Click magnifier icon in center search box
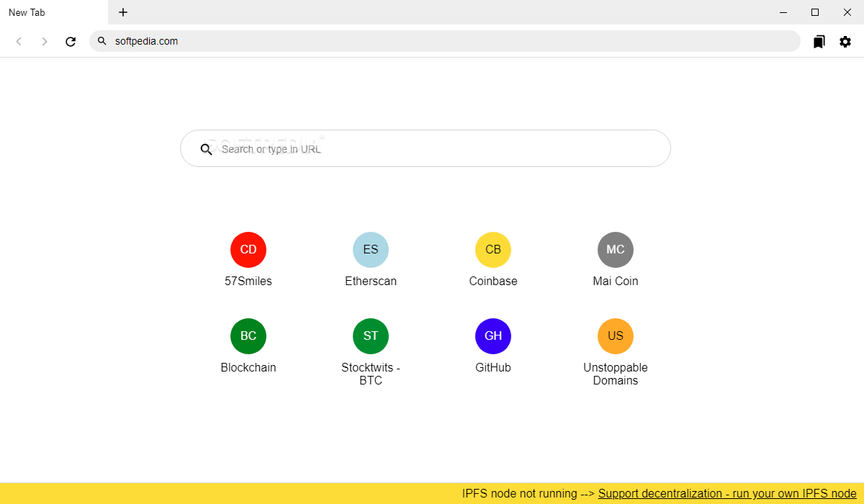Screen dimensions: 864x504 (207, 149)
